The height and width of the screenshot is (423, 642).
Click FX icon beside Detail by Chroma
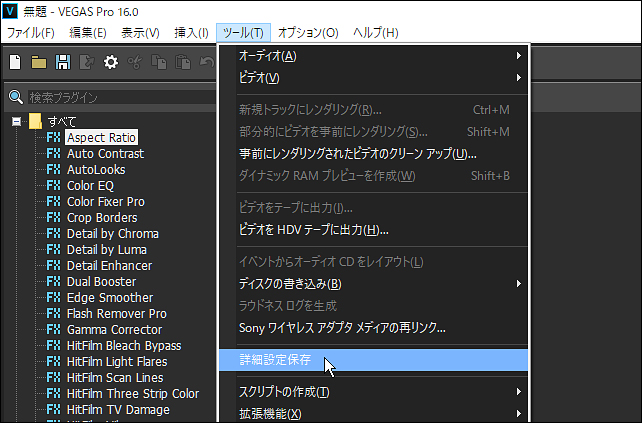coord(54,233)
